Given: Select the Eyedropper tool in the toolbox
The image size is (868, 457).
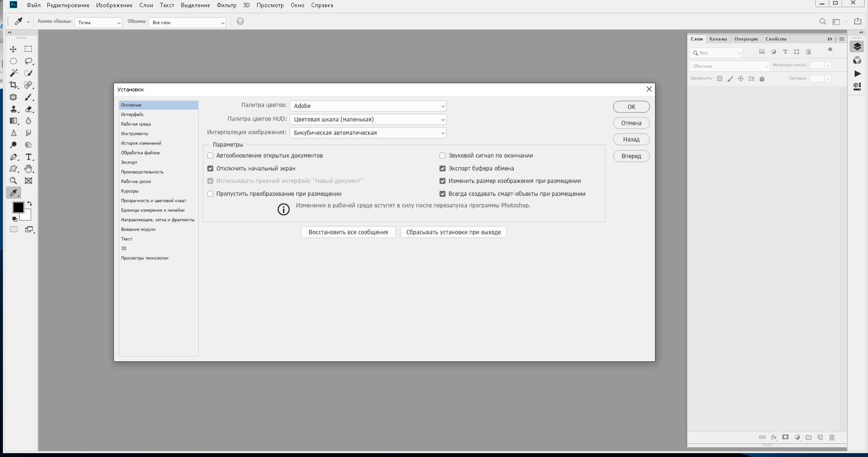Looking at the screenshot, I should (x=13, y=193).
